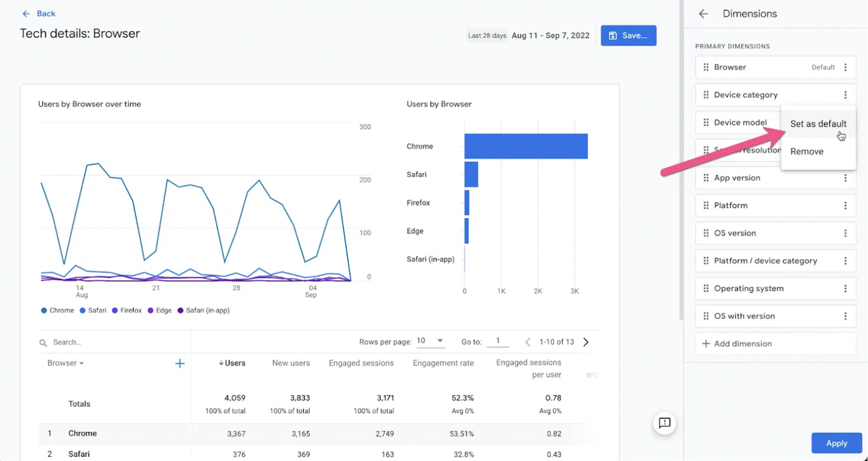Sort by the Engaged sessions column
The width and height of the screenshot is (868, 461).
[x=361, y=363]
